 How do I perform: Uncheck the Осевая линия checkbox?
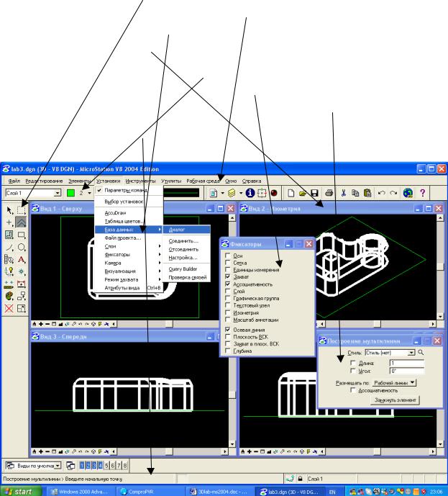[227, 329]
